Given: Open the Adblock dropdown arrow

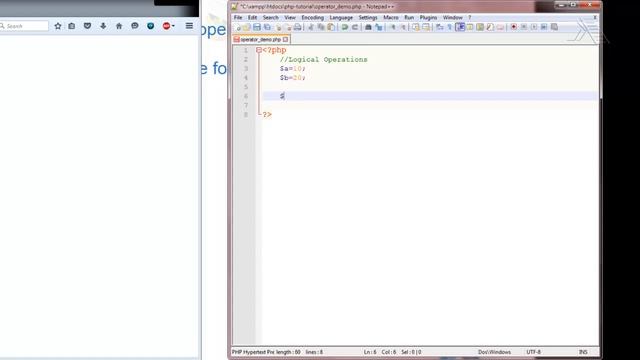Looking at the screenshot, I should click(x=173, y=26).
